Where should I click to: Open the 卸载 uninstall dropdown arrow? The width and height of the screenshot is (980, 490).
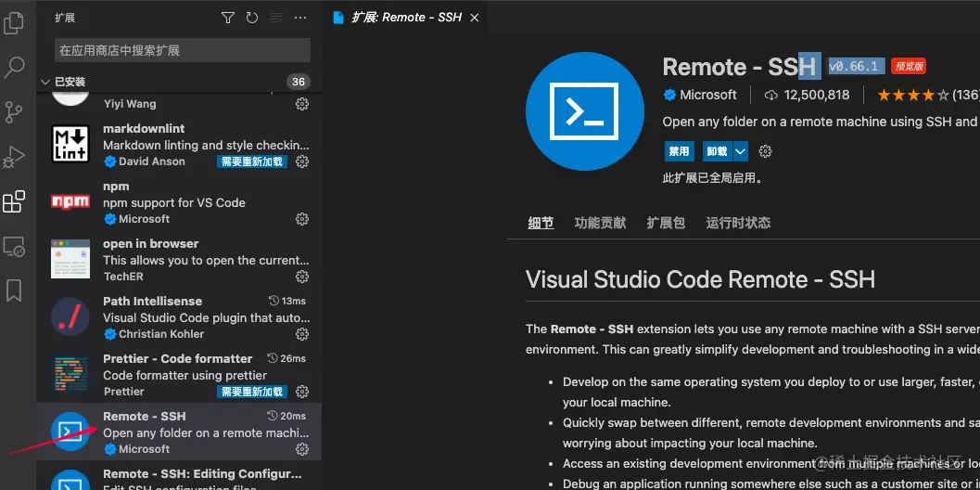(x=740, y=151)
